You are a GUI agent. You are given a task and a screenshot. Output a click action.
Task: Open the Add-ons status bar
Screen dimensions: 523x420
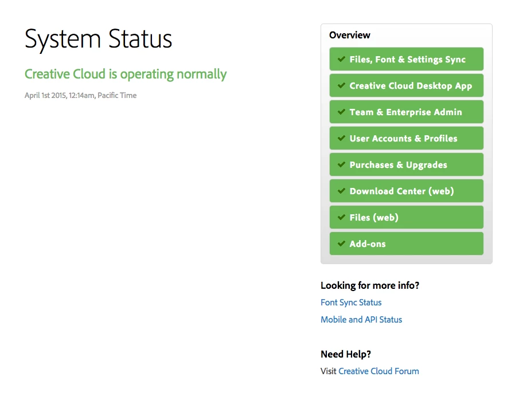tap(406, 244)
